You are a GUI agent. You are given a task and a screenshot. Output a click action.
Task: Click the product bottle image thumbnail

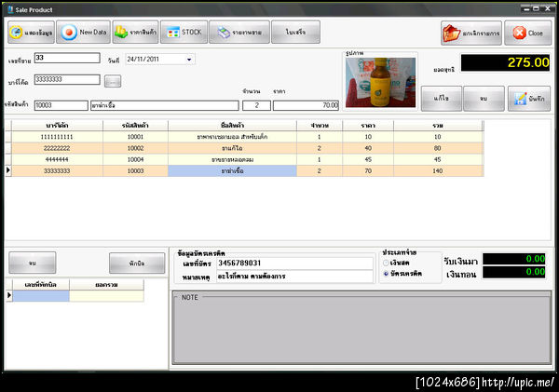click(380, 83)
